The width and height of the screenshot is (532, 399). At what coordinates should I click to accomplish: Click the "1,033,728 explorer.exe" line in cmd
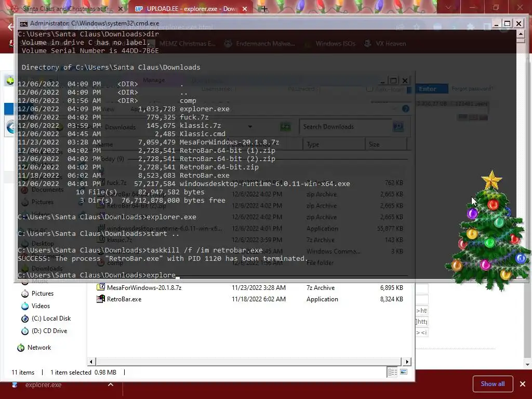(124, 109)
